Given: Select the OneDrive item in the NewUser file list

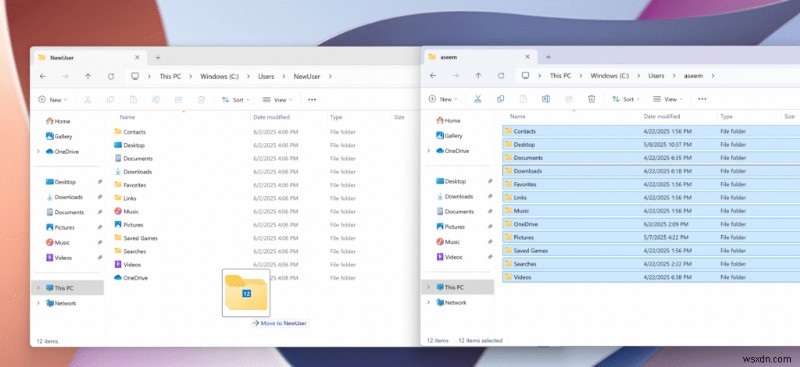Looking at the screenshot, I should (x=131, y=278).
